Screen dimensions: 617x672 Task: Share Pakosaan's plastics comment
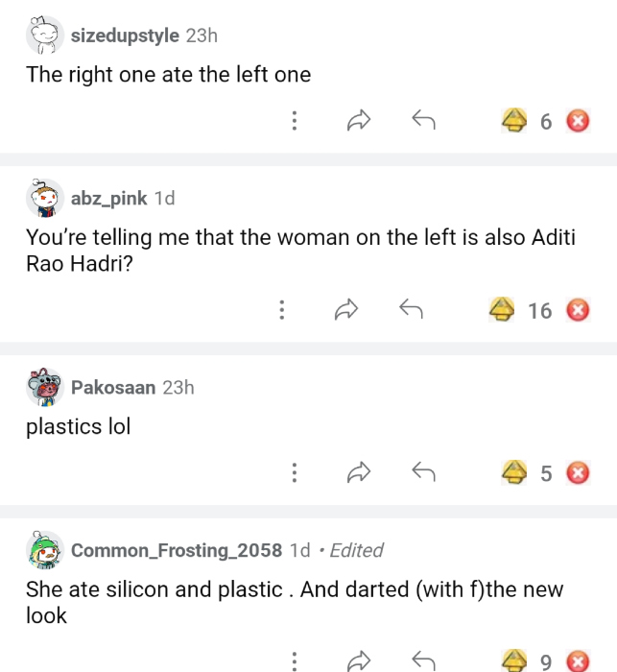pyautogui.click(x=358, y=472)
